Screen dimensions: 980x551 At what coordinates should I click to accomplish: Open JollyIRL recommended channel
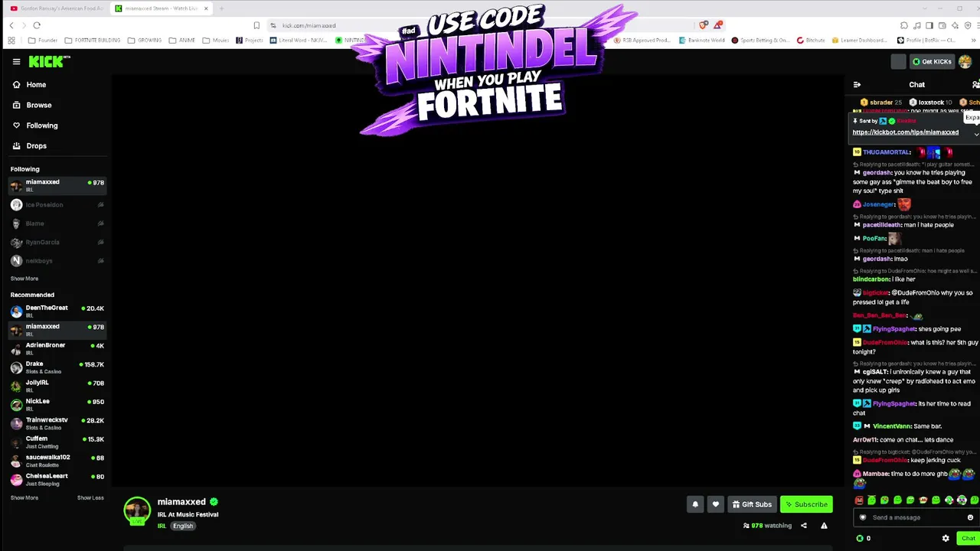pos(57,386)
